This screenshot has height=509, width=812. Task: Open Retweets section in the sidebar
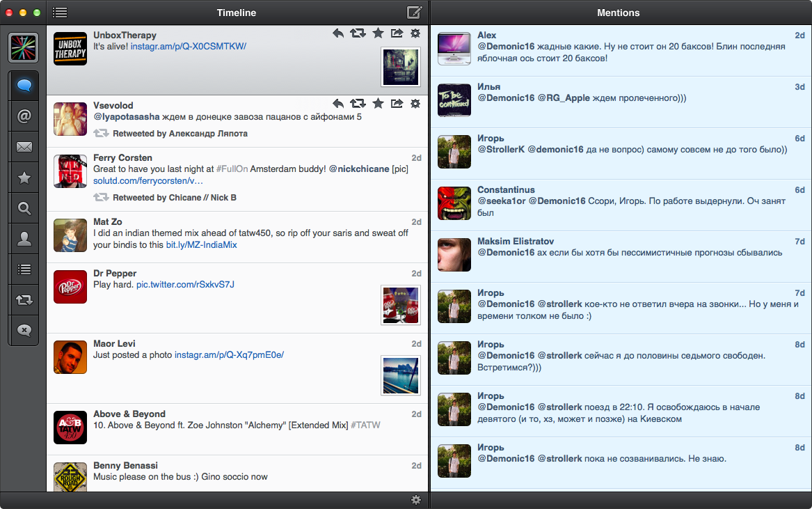(24, 300)
